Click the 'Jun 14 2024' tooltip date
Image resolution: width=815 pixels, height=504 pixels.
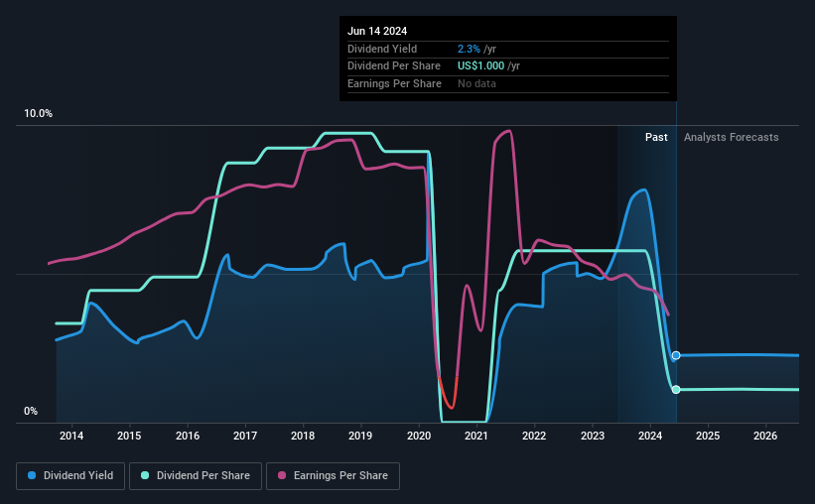(377, 31)
